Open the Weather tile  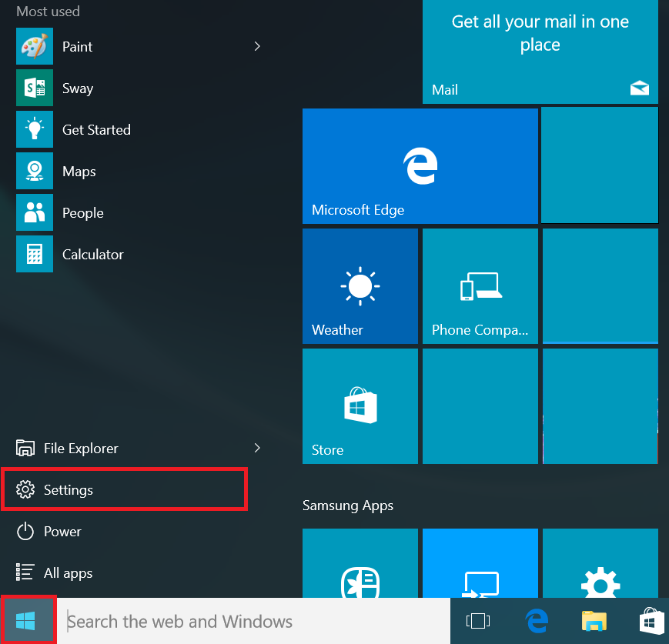(x=360, y=285)
